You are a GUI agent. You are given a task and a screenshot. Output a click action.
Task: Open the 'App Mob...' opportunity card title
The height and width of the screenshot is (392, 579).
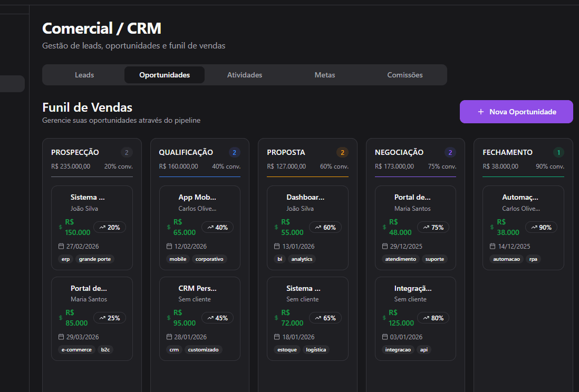tap(197, 197)
